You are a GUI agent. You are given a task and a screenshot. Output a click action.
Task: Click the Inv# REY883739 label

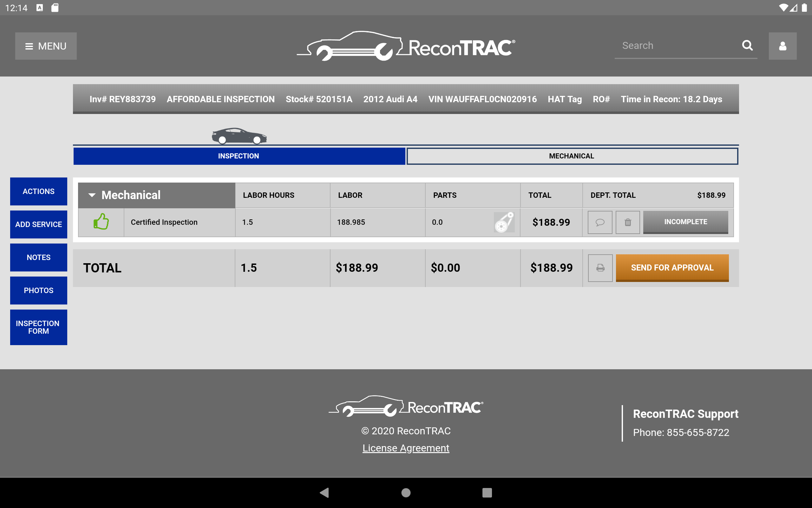click(x=122, y=99)
